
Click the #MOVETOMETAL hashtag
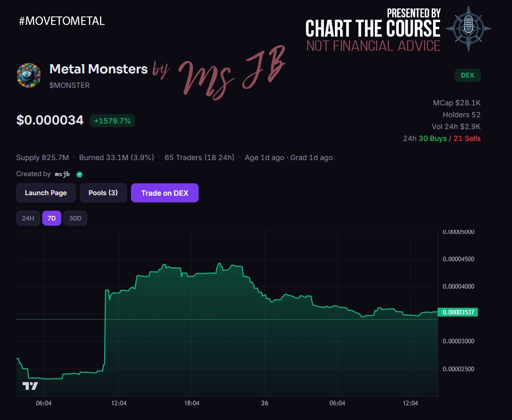point(61,21)
